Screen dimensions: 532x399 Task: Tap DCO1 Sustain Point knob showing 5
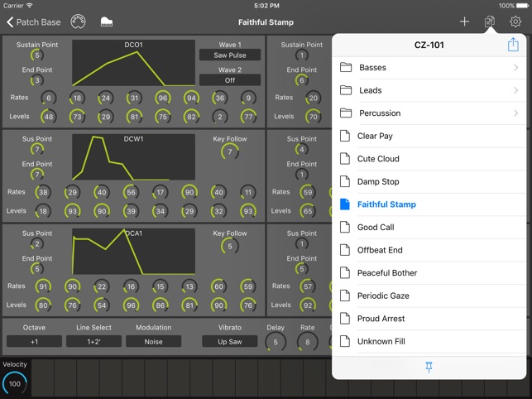coord(37,55)
